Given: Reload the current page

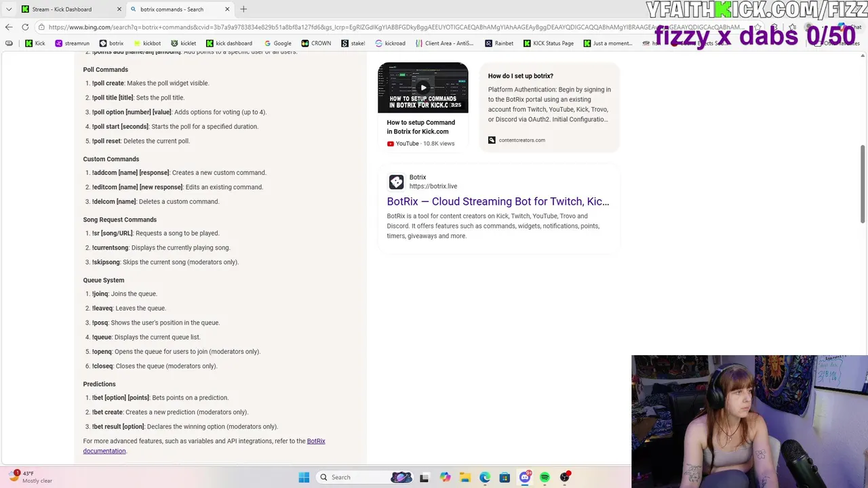Looking at the screenshot, I should click(x=25, y=27).
